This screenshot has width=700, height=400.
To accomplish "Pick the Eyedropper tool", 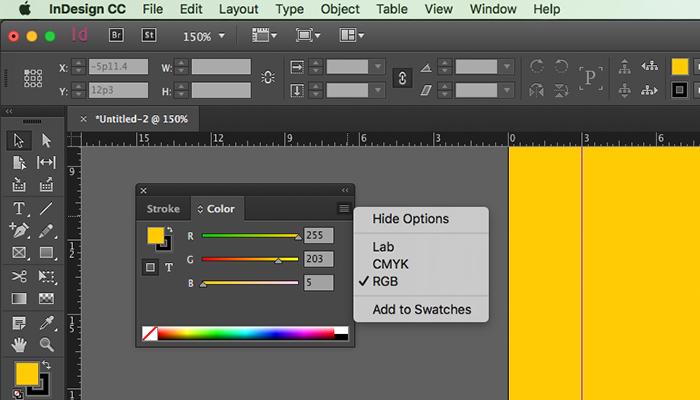I will [x=46, y=322].
